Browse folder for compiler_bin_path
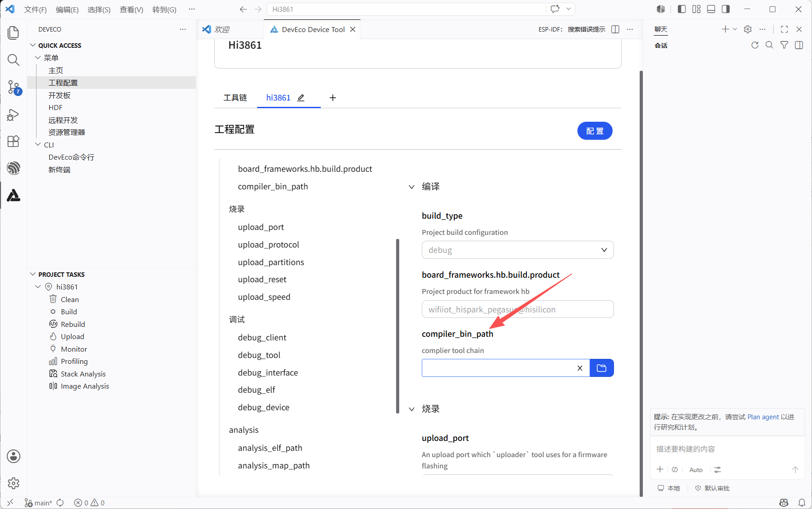Viewport: 812px width, 509px height. [601, 368]
